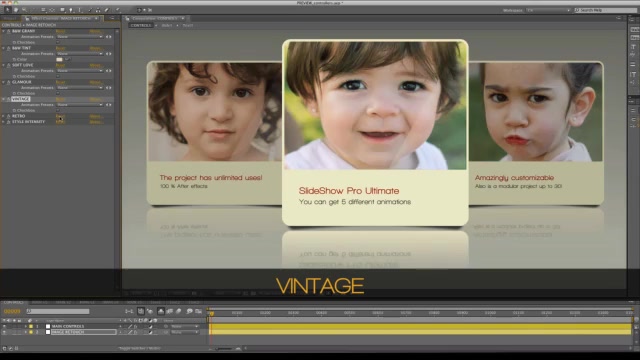Viewport: 640px width, 360px height.
Task: Select the Unified Camera tool
Action: [x=43, y=10]
